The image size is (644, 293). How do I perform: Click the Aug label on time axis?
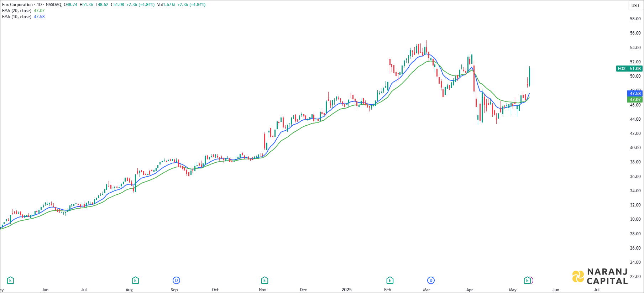[x=129, y=290]
